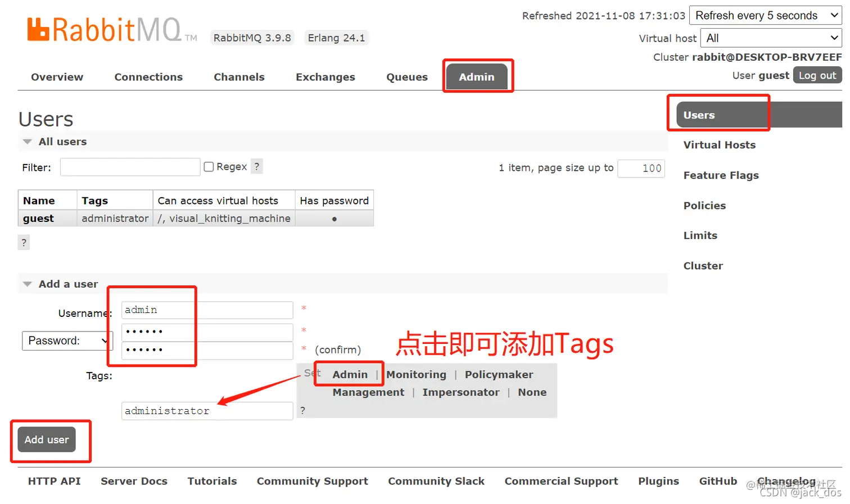Open the Community Slack link
This screenshot has width=850, height=504.
click(x=436, y=481)
